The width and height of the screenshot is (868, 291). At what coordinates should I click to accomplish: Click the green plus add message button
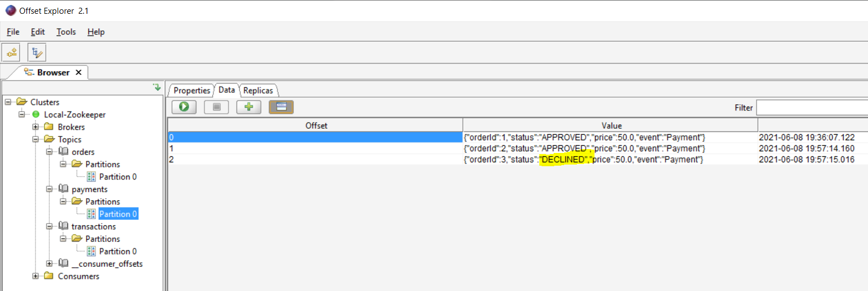pyautogui.click(x=249, y=107)
